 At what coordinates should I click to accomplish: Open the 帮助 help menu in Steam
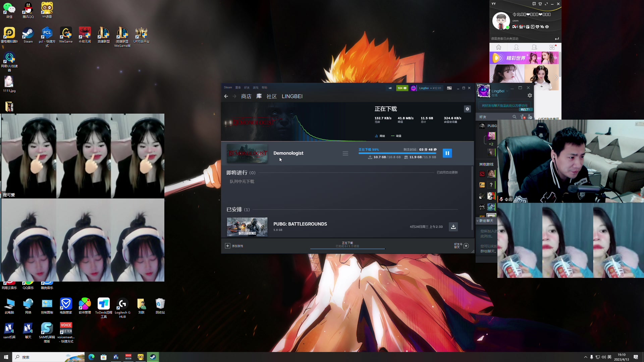pos(264,87)
